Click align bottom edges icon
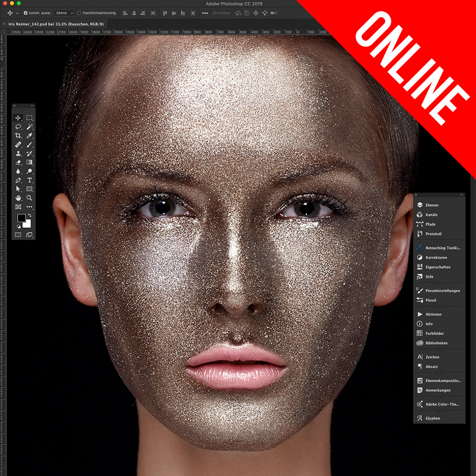 (183, 13)
